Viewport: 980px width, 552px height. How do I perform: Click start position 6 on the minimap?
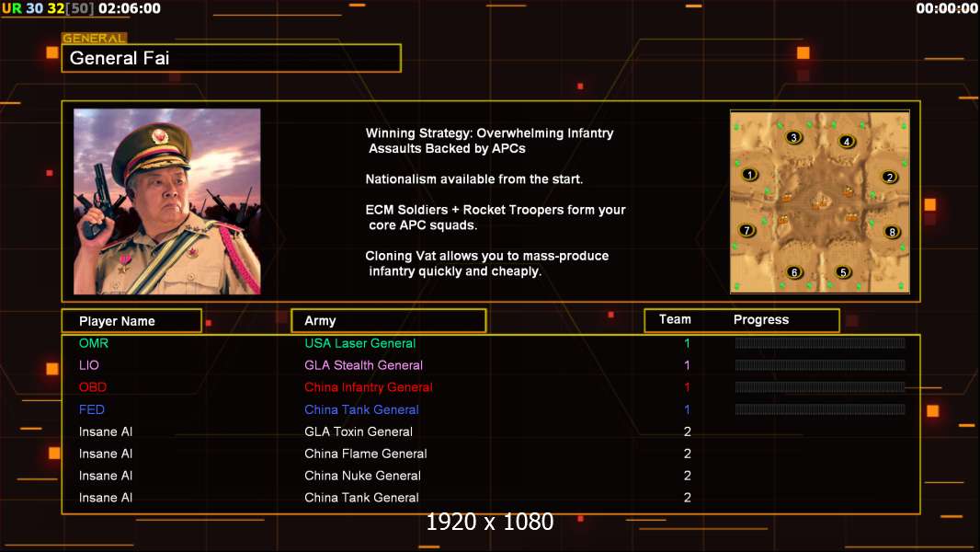(x=794, y=272)
